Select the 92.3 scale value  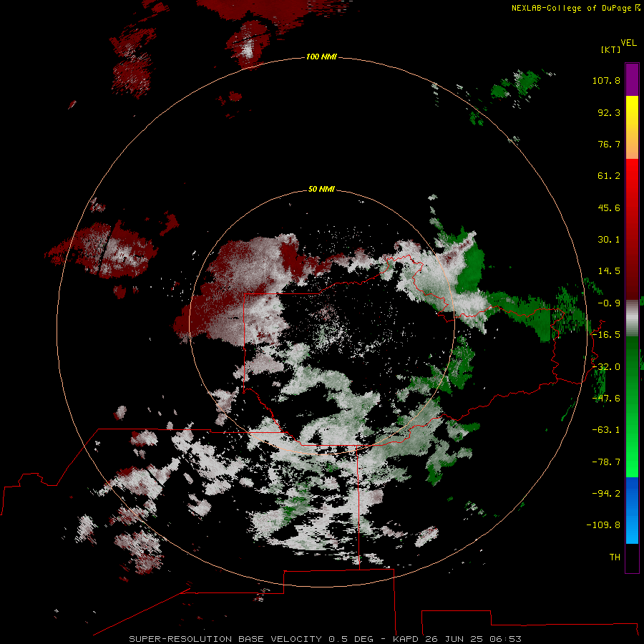pyautogui.click(x=609, y=112)
